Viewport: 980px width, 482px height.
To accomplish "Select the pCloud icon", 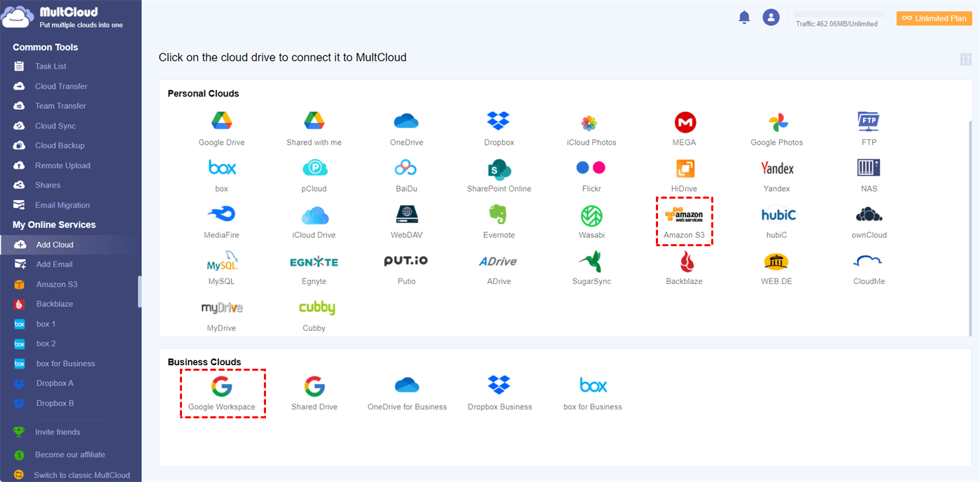I will (314, 168).
